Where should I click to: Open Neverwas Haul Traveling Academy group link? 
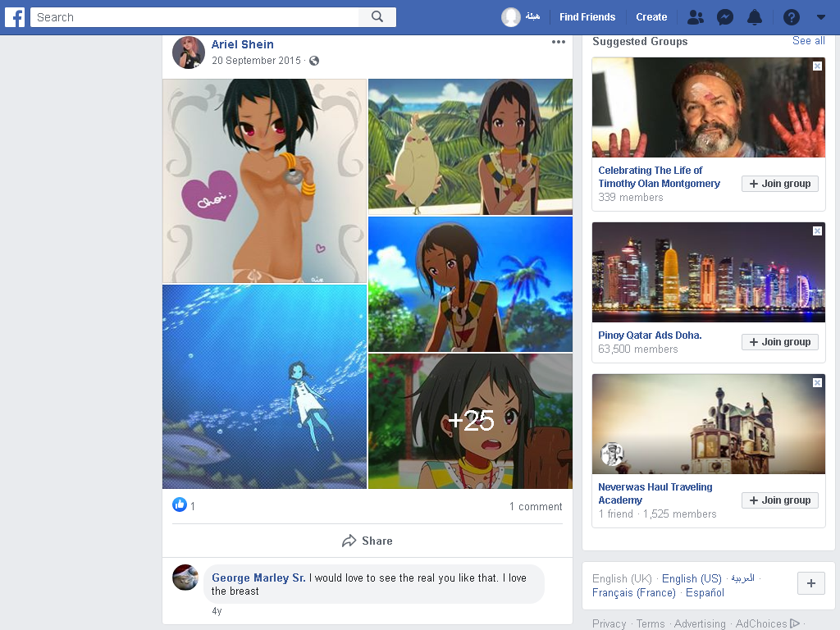point(655,493)
